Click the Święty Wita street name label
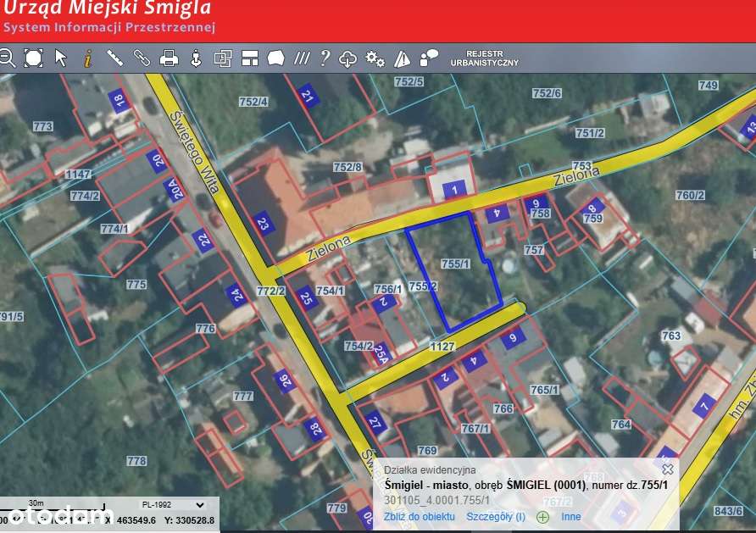 [195, 152]
